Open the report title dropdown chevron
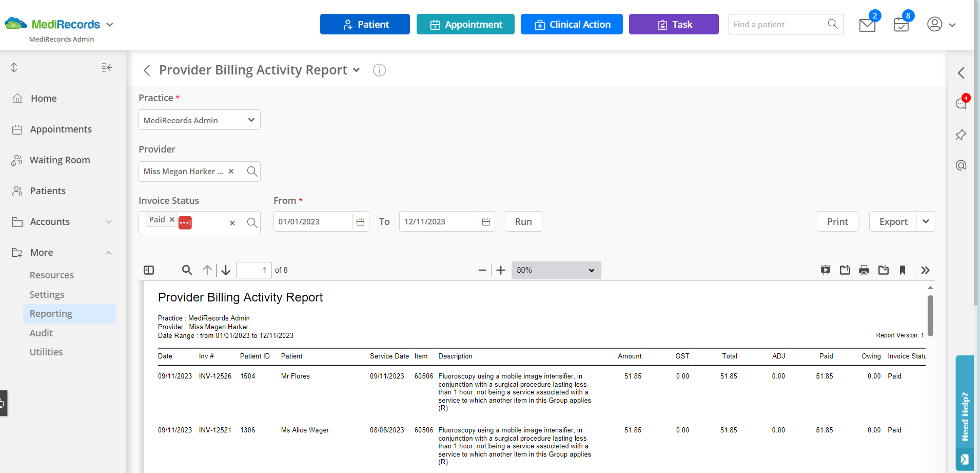 (357, 70)
